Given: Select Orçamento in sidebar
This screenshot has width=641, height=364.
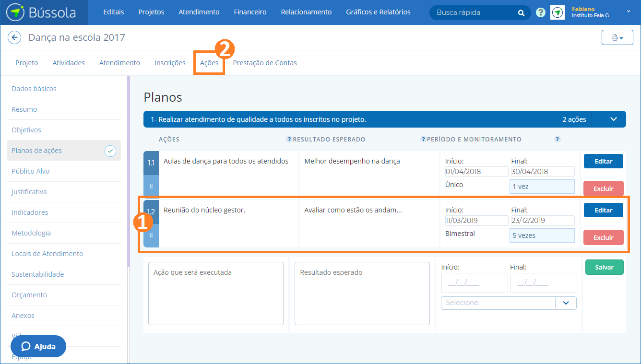Looking at the screenshot, I should pos(64,295).
